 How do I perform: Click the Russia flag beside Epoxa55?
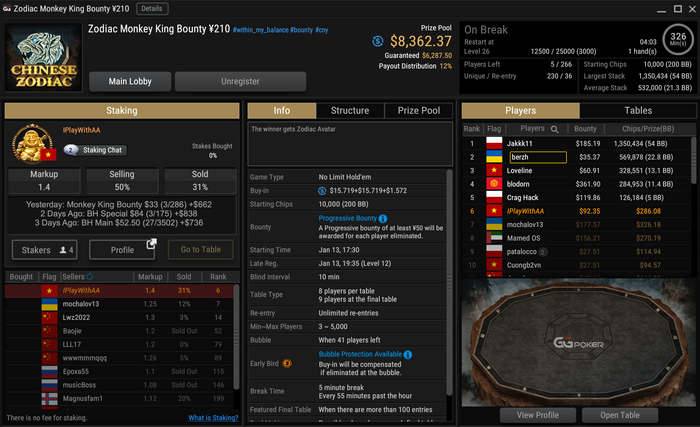coord(50,371)
